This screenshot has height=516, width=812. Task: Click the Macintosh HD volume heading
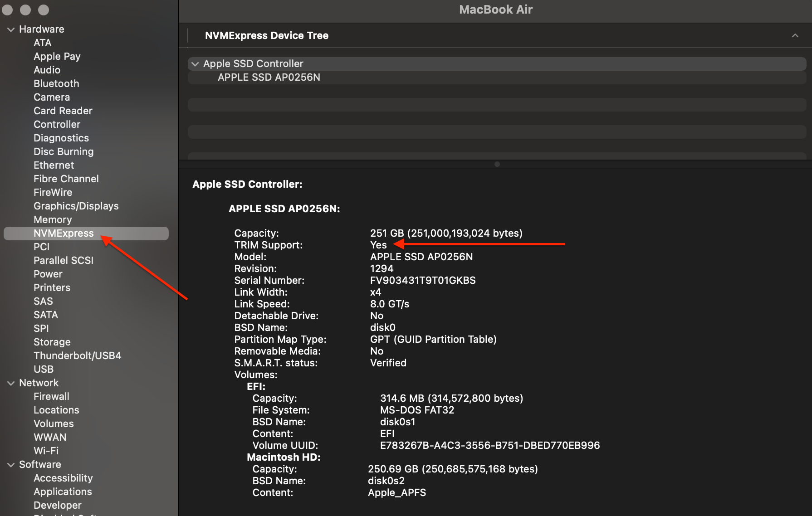284,457
